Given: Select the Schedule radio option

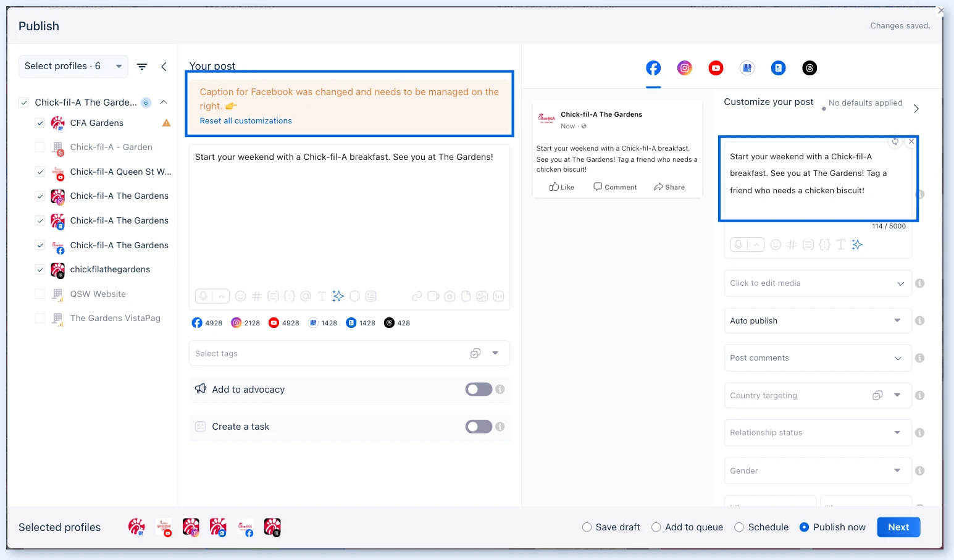Looking at the screenshot, I should click(739, 527).
